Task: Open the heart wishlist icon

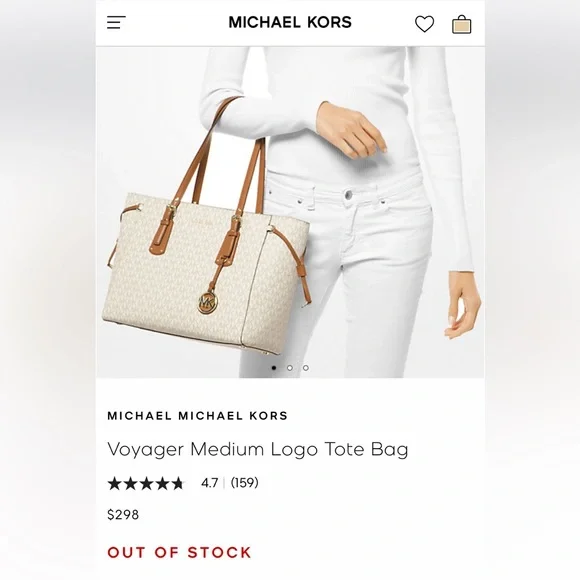Action: [424, 24]
